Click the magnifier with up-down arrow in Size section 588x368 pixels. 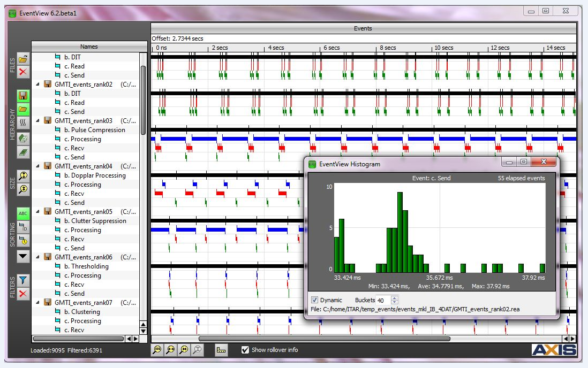pos(23,175)
